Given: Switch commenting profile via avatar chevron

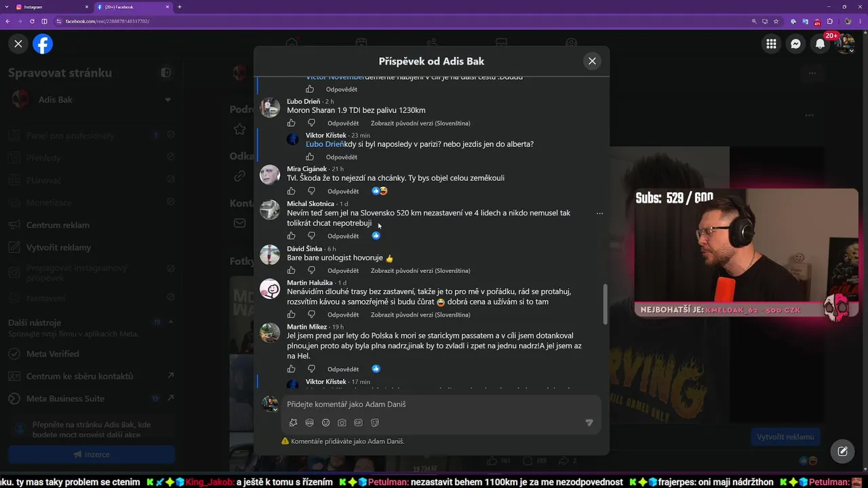Looking at the screenshot, I should pos(275,409).
